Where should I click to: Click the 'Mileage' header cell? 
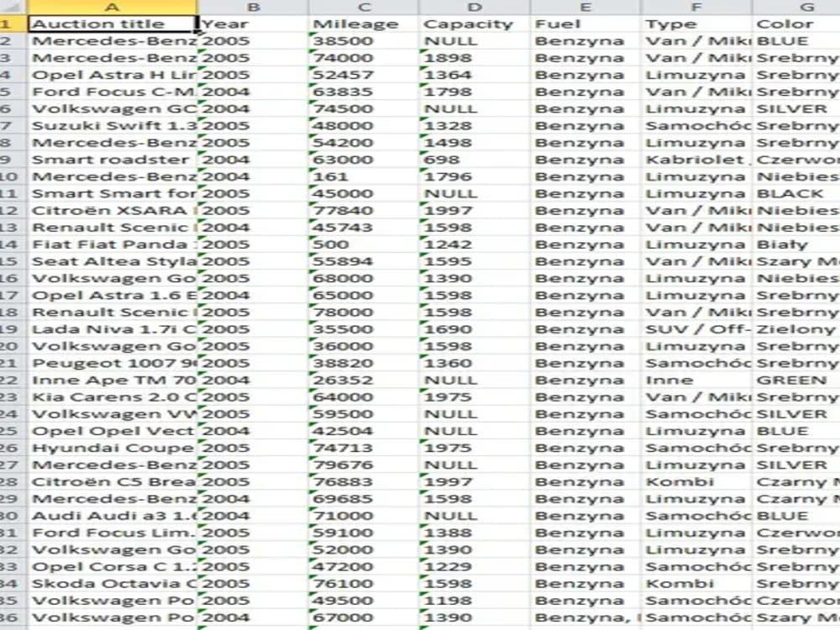(364, 24)
